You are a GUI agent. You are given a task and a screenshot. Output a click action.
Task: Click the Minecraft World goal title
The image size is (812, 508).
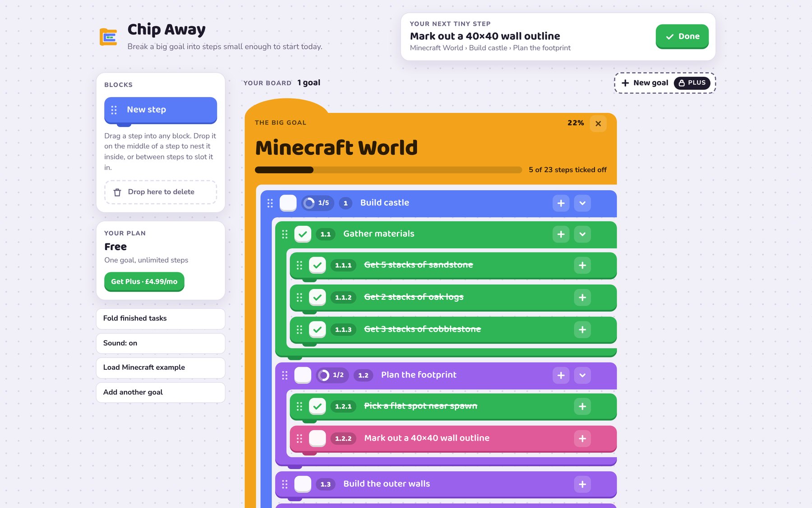click(x=337, y=148)
